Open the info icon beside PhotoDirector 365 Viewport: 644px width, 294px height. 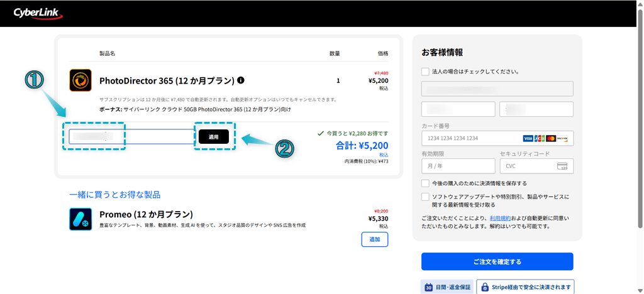point(241,80)
